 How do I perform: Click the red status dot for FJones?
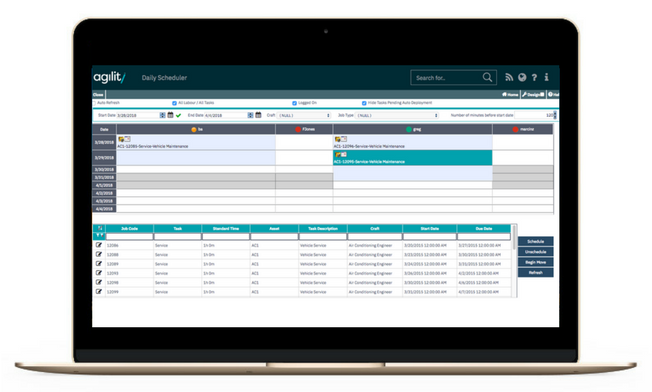pyautogui.click(x=298, y=130)
